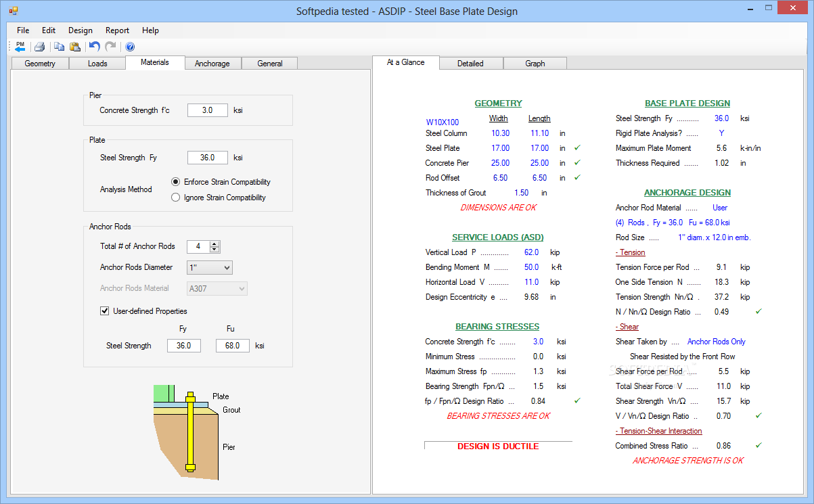Viewport: 814px width, 504px height.
Task: Click the application icon in the title bar
Action: click(x=13, y=11)
